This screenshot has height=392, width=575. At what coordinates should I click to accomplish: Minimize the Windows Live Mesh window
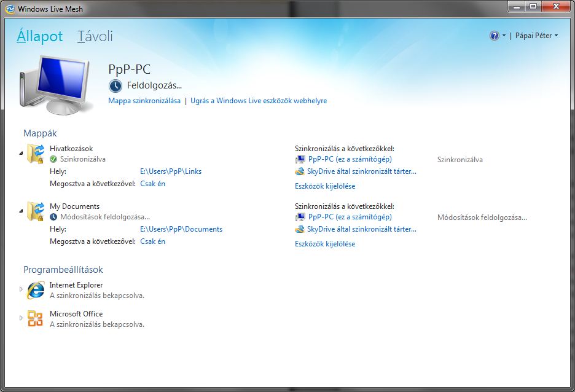click(x=517, y=7)
